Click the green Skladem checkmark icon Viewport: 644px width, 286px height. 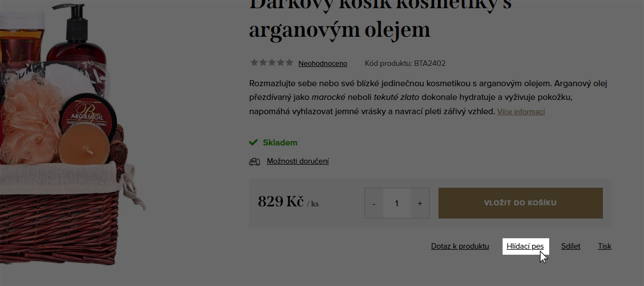[253, 142]
